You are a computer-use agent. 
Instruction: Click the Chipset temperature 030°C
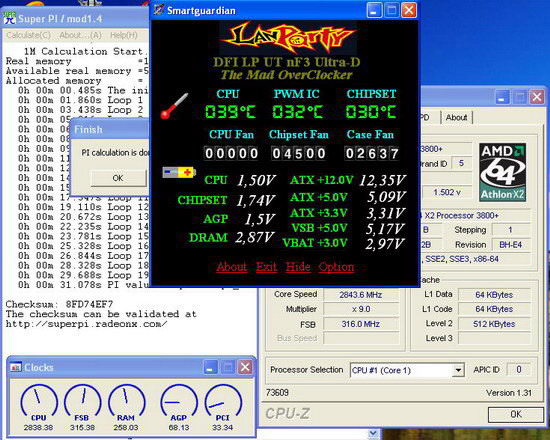tap(371, 112)
